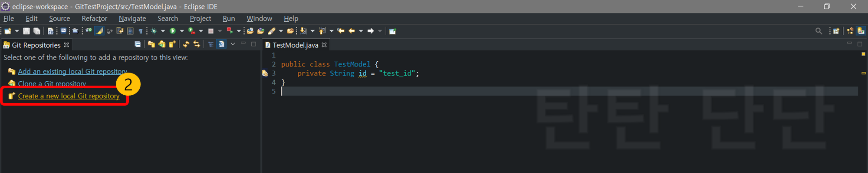
Task: Open the Refactor menu
Action: pos(94,18)
